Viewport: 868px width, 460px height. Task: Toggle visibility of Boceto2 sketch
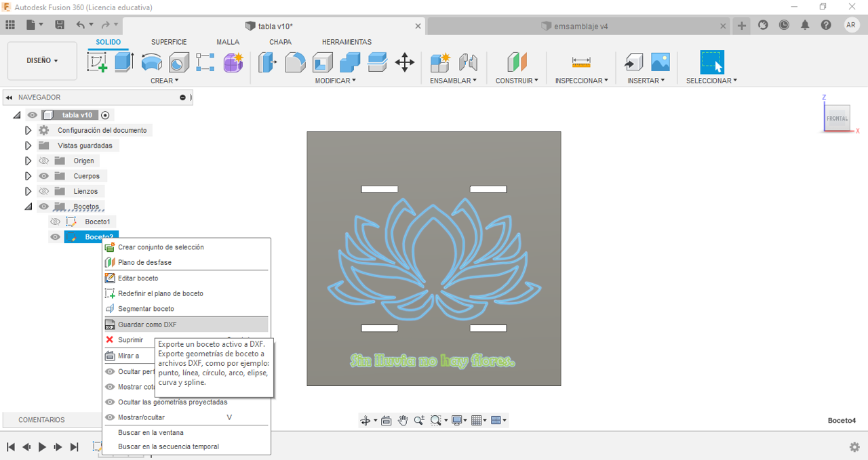56,237
